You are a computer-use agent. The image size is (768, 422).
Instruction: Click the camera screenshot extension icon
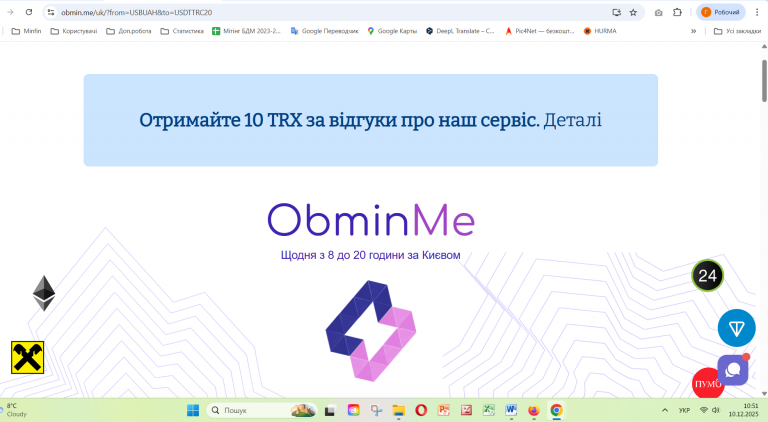tap(659, 12)
